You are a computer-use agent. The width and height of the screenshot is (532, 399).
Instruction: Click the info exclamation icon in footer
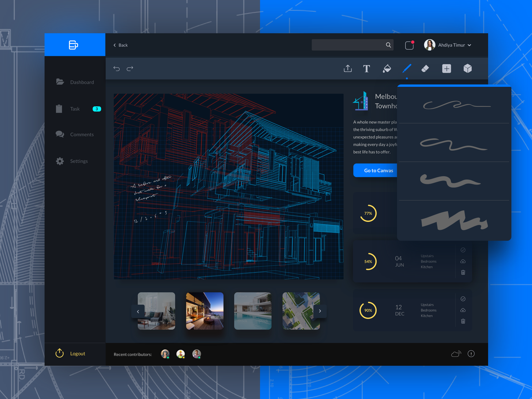(471, 354)
